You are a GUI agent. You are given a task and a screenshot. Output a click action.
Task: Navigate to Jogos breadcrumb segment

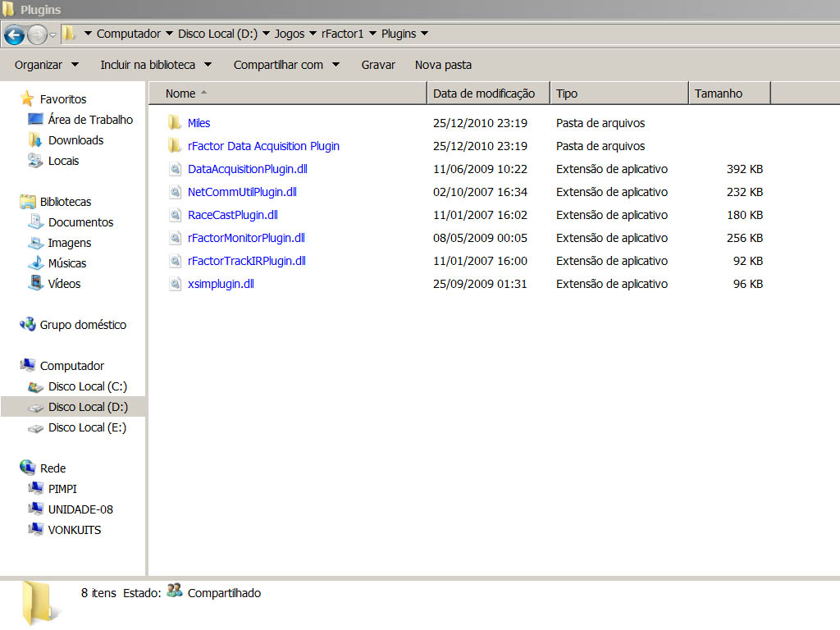pos(290,34)
